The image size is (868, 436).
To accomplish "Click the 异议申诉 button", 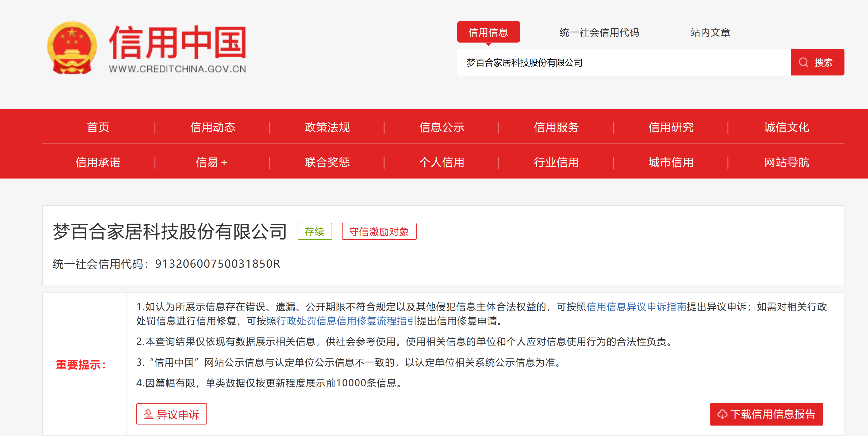I will click(x=171, y=414).
